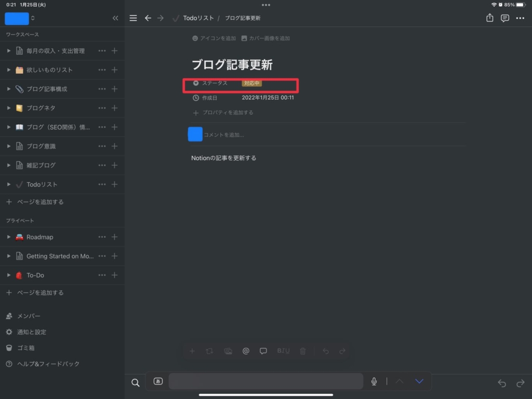Click the 作成日 date value
The image size is (532, 399).
click(268, 98)
